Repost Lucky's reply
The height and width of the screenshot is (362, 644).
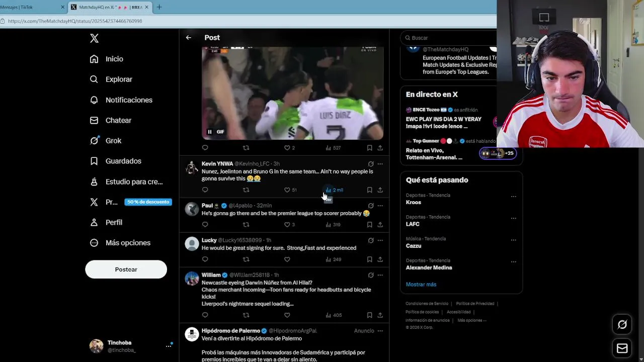(x=246, y=259)
